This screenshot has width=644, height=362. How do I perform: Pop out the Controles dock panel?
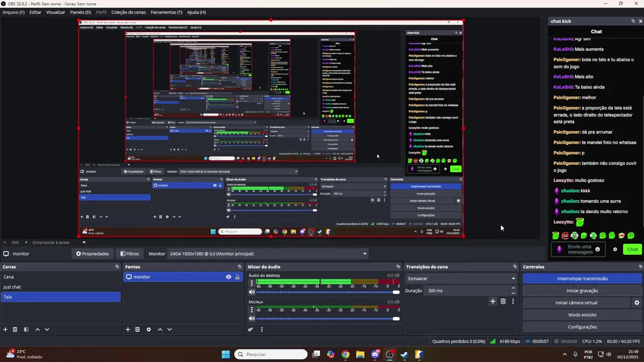tap(640, 267)
